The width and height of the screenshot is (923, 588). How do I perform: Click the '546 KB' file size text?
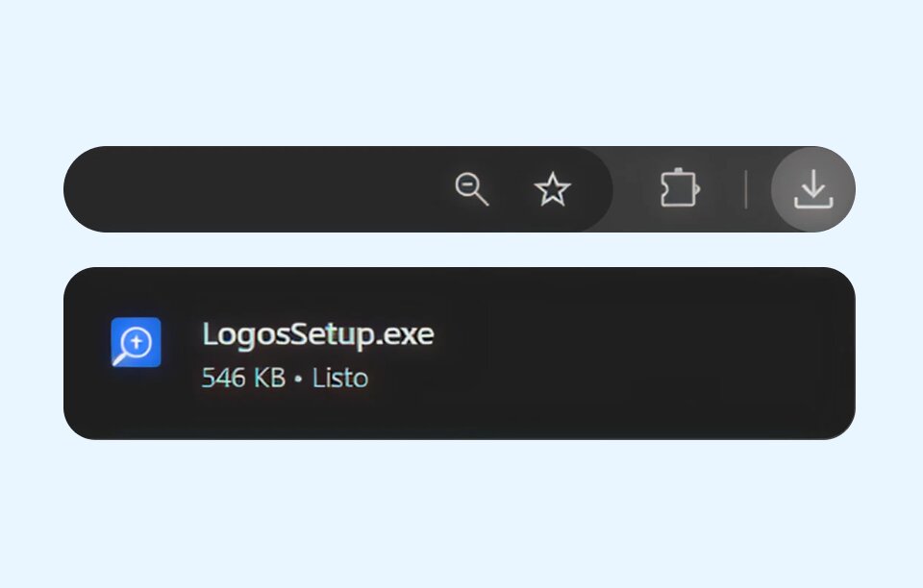tap(243, 378)
